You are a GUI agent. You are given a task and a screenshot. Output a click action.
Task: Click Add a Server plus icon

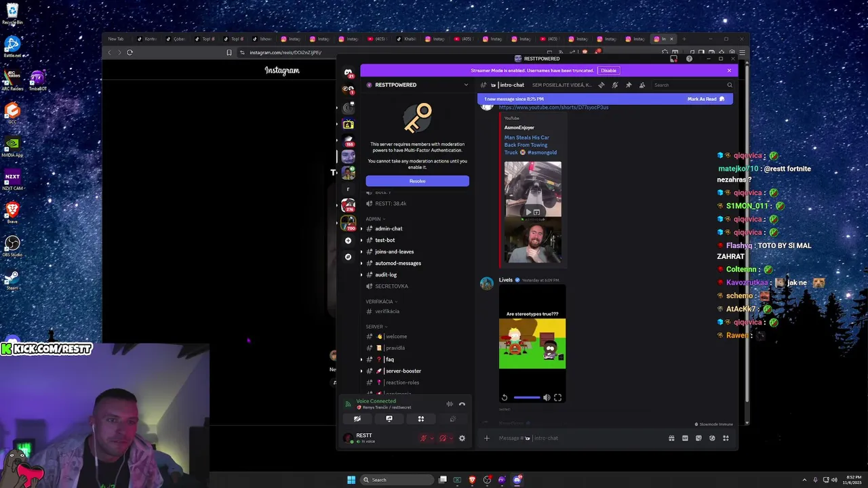[x=348, y=241]
